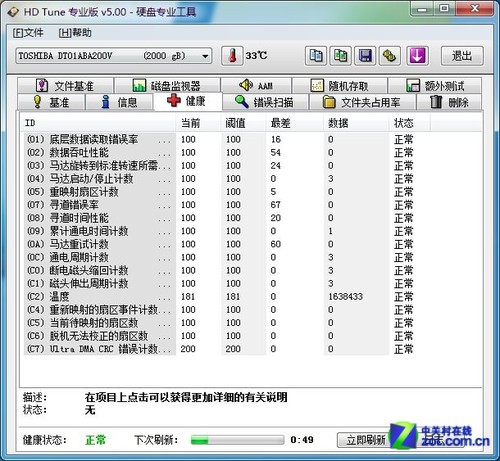Click the green 正常 health status text
500x461 pixels.
[x=95, y=440]
